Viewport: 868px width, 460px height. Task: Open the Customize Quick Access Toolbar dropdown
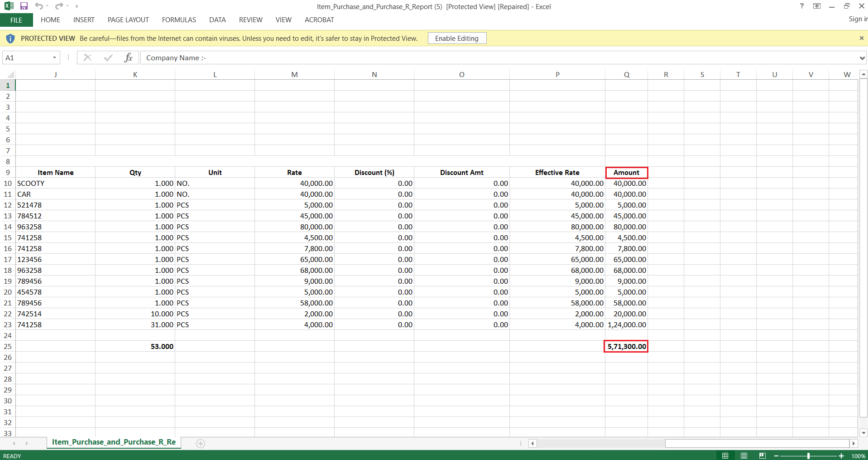pyautogui.click(x=77, y=6)
